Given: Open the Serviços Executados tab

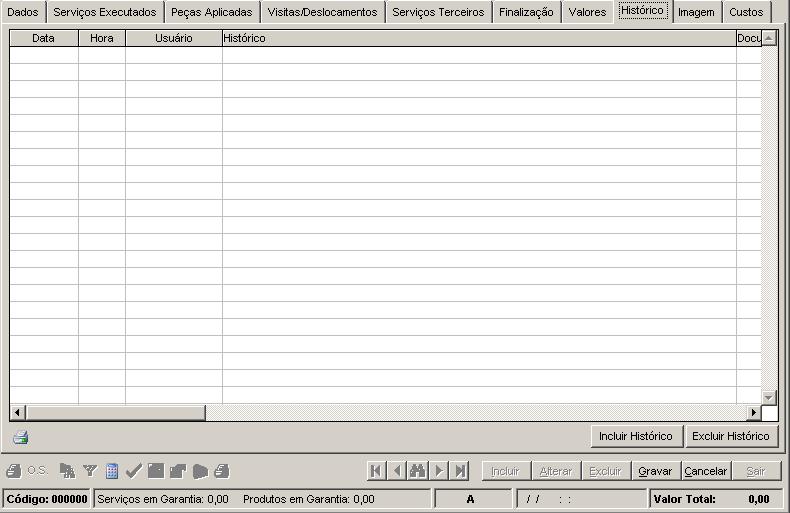Looking at the screenshot, I should click(x=105, y=12).
